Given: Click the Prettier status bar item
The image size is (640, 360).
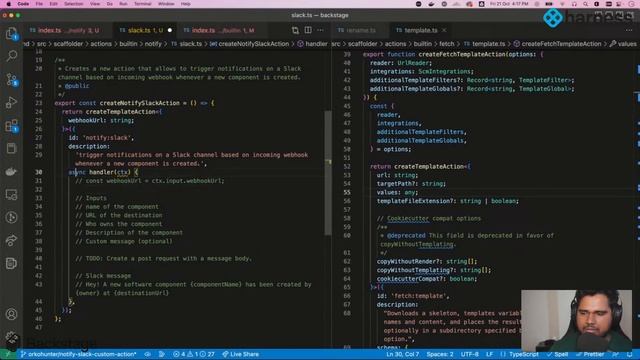Looking at the screenshot, I should pos(590,354).
